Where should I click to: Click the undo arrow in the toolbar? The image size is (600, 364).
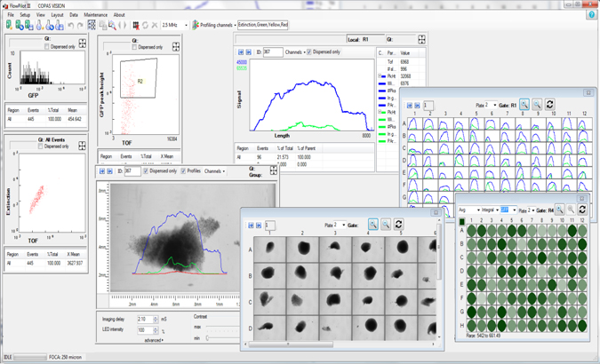pyautogui.click(x=71, y=26)
